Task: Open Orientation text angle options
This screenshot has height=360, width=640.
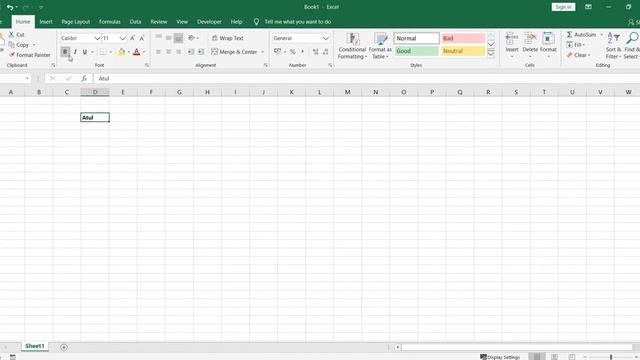Action: click(x=193, y=38)
